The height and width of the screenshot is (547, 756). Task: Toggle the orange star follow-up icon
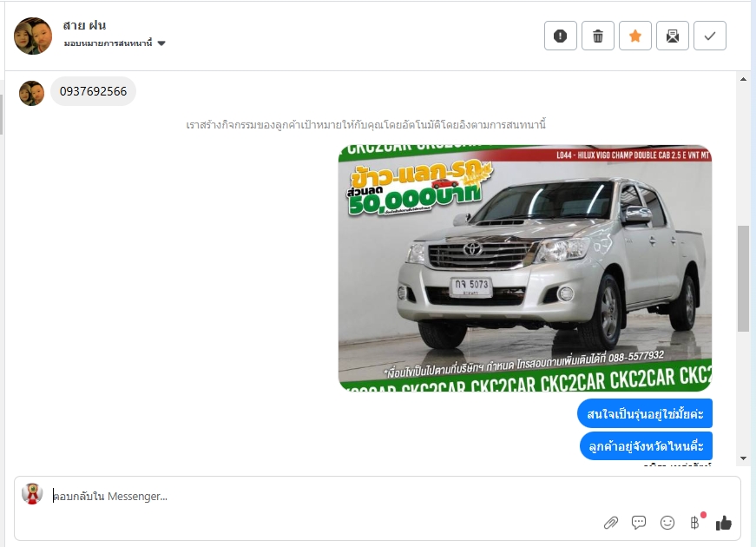[635, 36]
